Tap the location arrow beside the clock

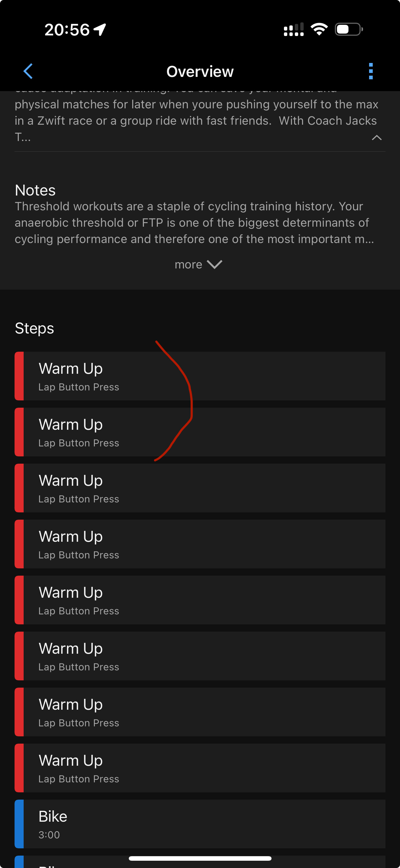point(100,29)
